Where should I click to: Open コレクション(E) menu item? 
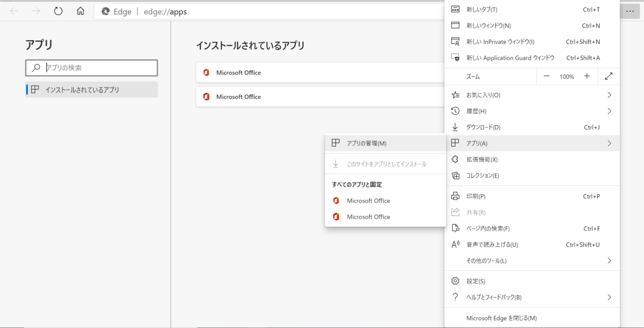pyautogui.click(x=532, y=176)
